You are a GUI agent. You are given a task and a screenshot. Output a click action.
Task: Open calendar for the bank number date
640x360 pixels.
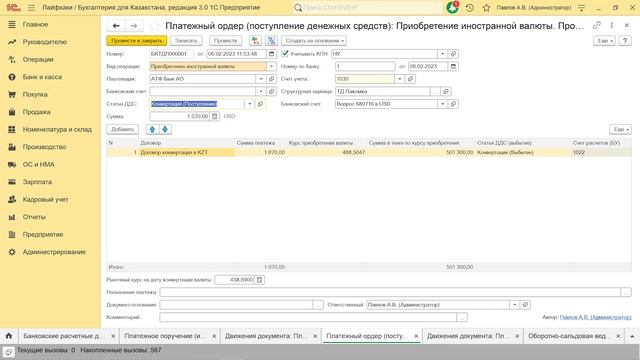point(453,66)
